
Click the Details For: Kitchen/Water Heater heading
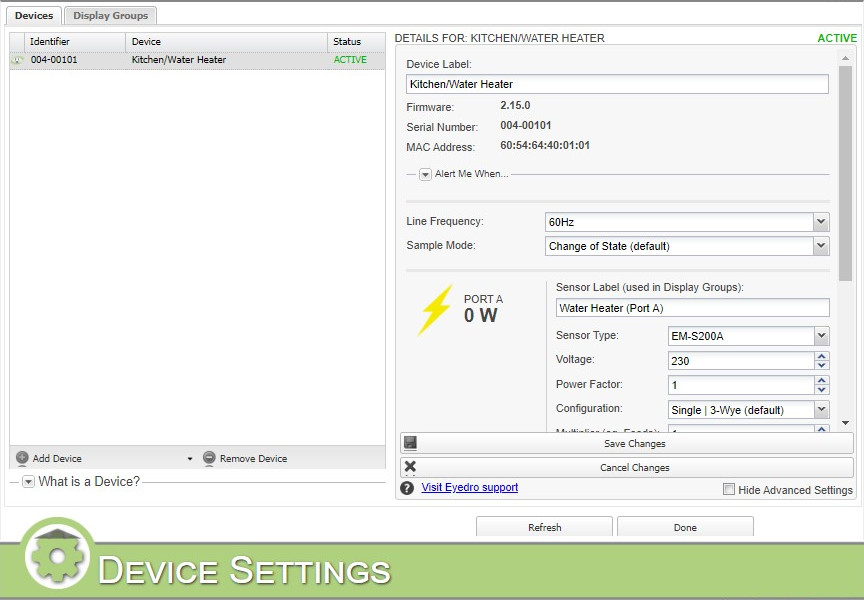pyautogui.click(x=500, y=38)
